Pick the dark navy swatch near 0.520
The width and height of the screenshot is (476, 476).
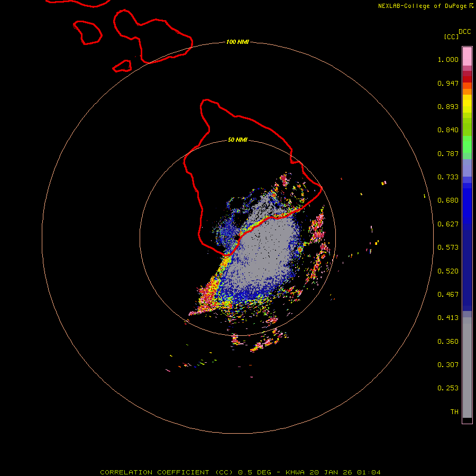click(x=467, y=267)
